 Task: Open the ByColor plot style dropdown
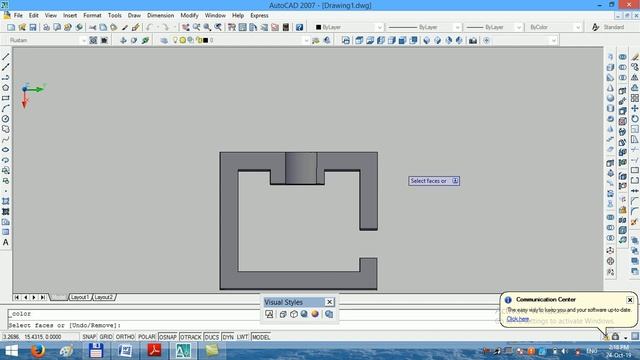point(578,27)
